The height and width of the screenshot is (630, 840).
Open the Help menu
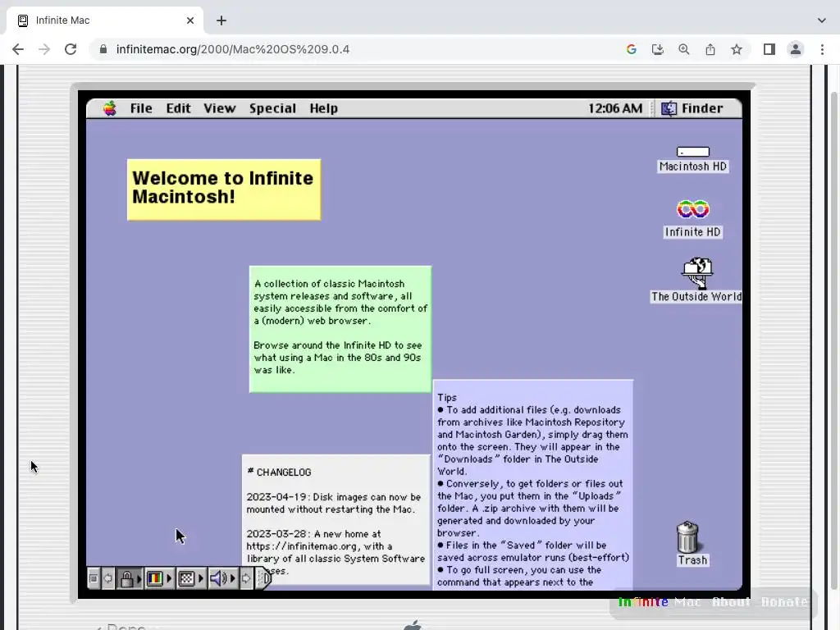point(323,108)
